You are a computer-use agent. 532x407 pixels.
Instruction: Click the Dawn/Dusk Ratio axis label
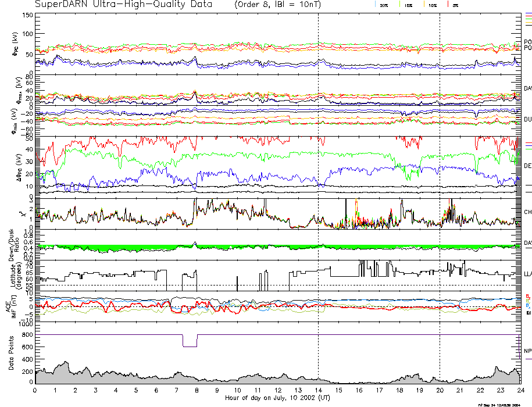[15, 245]
